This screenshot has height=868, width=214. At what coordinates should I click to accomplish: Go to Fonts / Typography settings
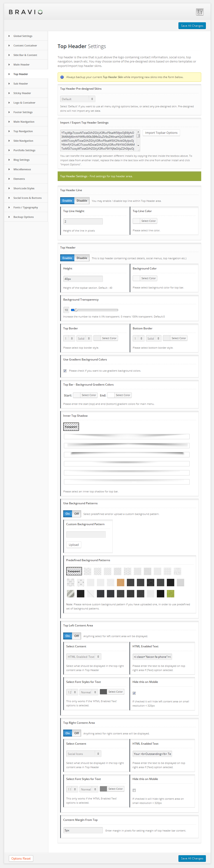[26, 208]
